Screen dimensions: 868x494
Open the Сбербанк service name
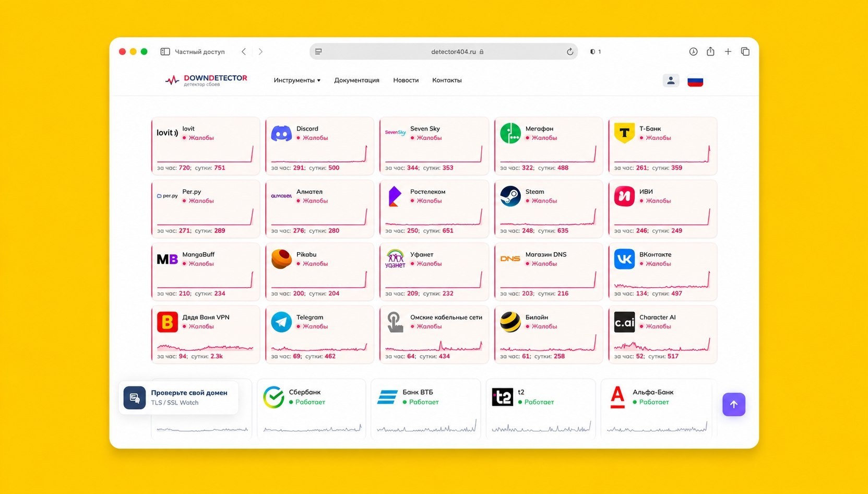[x=305, y=392]
